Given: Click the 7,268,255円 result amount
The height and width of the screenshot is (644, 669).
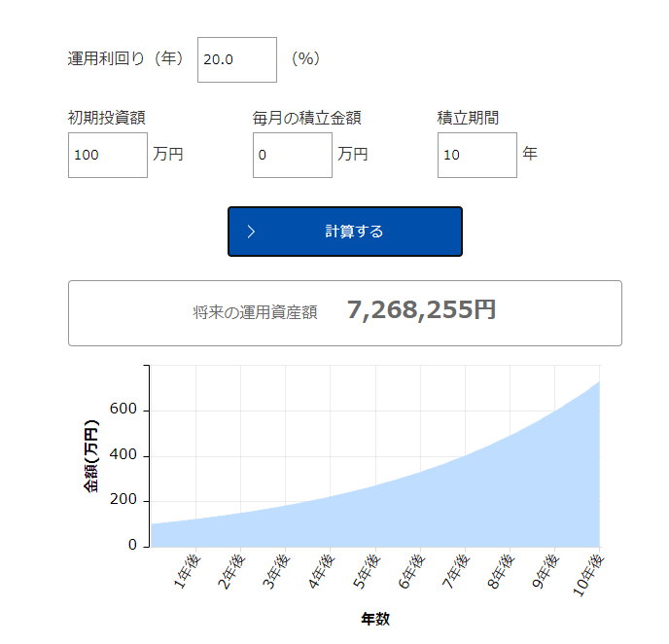Looking at the screenshot, I should click(421, 310).
